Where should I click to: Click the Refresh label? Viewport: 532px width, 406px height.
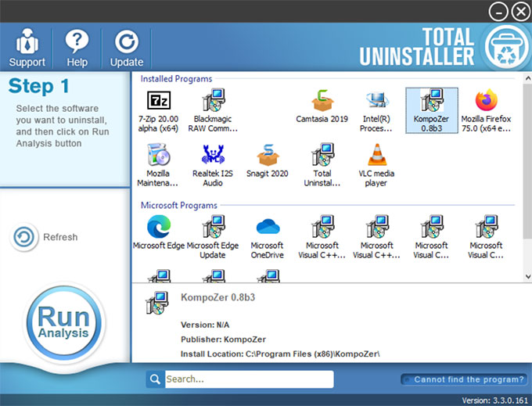60,237
